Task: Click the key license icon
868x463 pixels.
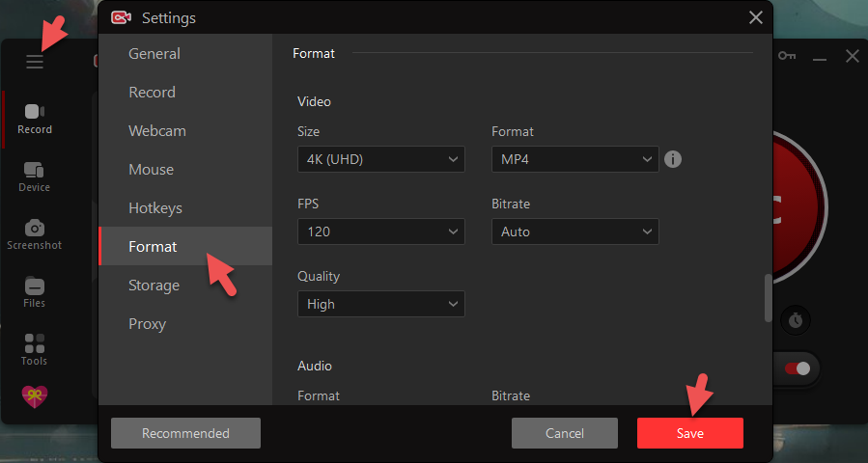Action: (787, 57)
